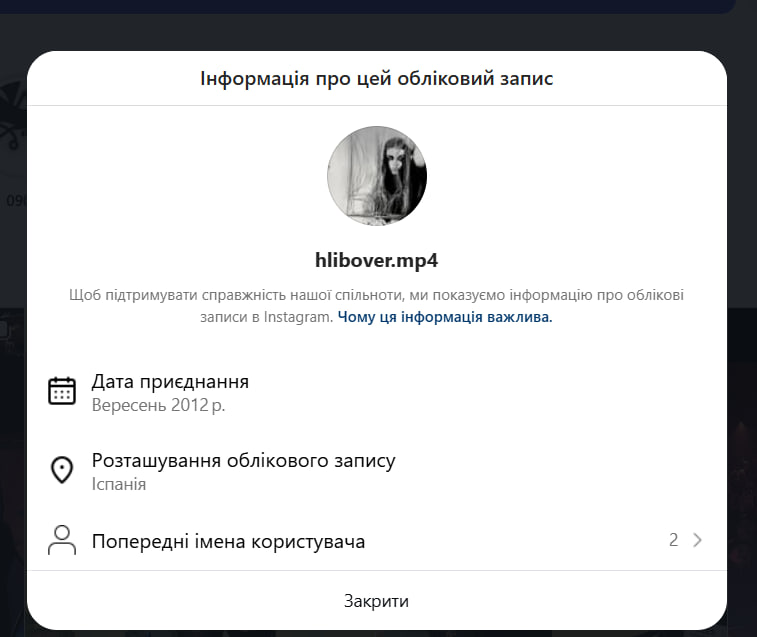The width and height of the screenshot is (757, 637).
Task: Click 'Розташування облікового запису' label
Action: [243, 460]
